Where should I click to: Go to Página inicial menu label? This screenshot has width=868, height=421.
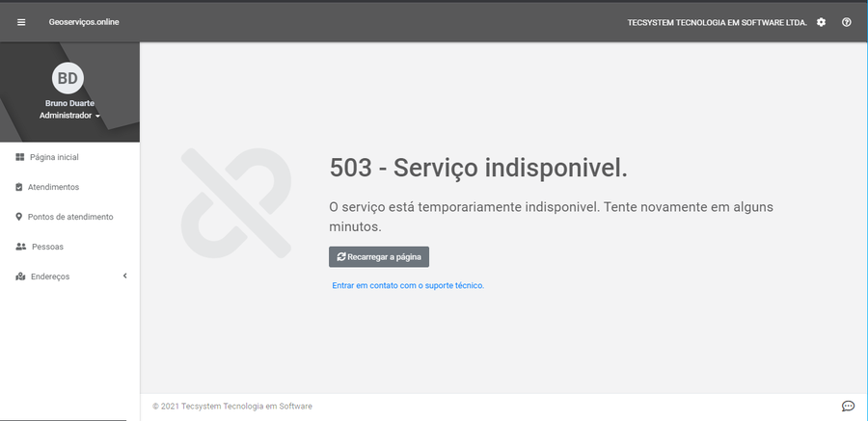click(x=54, y=157)
